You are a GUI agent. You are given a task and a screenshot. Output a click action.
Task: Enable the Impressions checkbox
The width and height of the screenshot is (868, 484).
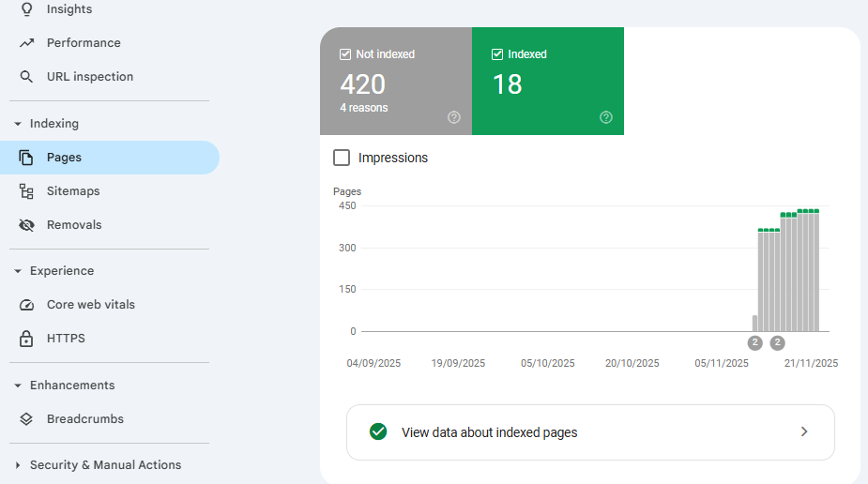[x=343, y=158]
